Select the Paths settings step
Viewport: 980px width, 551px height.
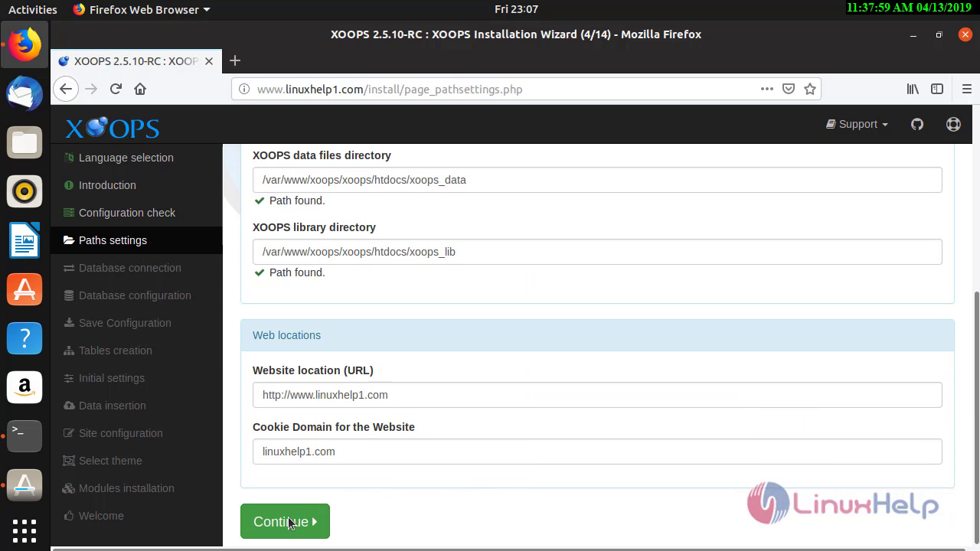[x=136, y=240]
